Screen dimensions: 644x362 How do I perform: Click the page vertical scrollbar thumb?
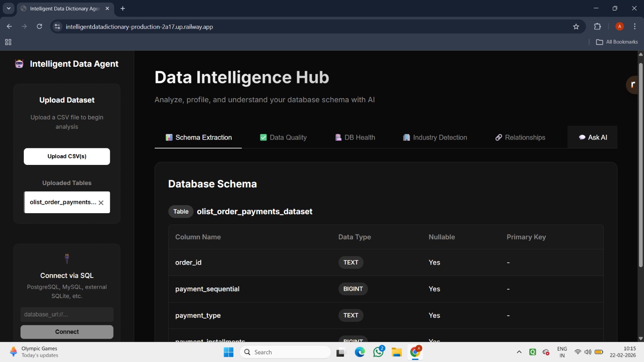[x=641, y=165]
